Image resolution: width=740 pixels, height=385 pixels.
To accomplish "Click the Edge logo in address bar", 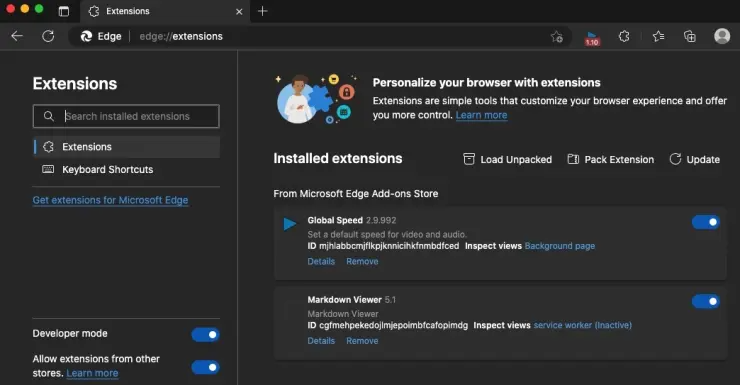I will click(x=86, y=36).
